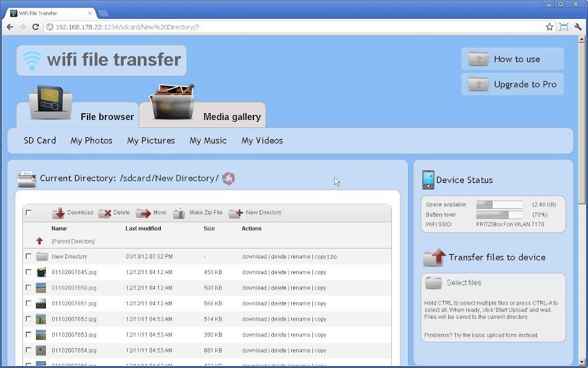This screenshot has height=368, width=588.
Task: Click zip link for New Directory
Action: [x=333, y=257]
